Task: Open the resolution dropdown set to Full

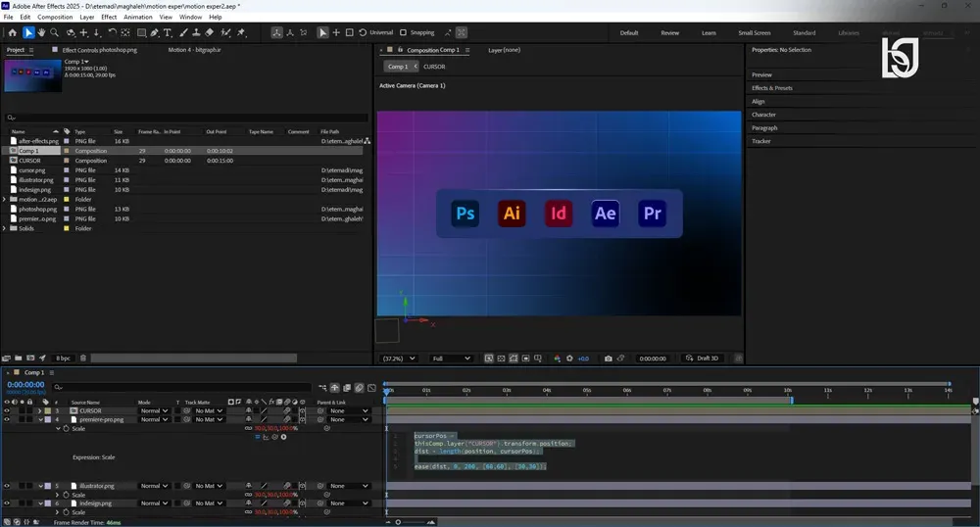Action: 451,359
